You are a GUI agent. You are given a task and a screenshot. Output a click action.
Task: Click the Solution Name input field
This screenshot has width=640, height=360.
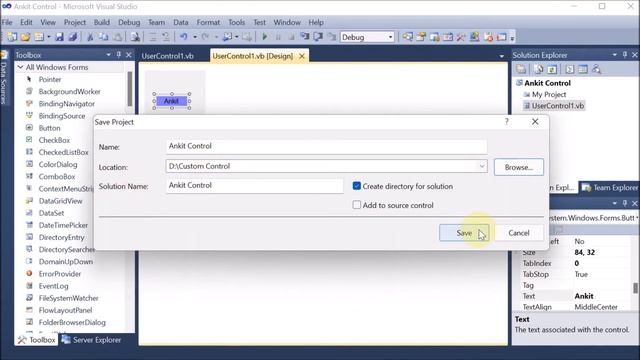(x=254, y=186)
